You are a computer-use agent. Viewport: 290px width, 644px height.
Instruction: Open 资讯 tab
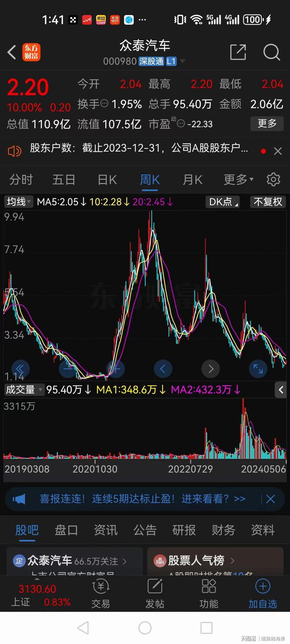click(105, 530)
